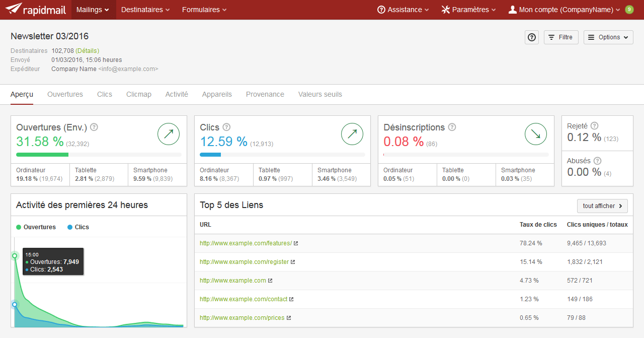Expand the Destinataires menu
The height and width of the screenshot is (338, 644).
click(145, 10)
